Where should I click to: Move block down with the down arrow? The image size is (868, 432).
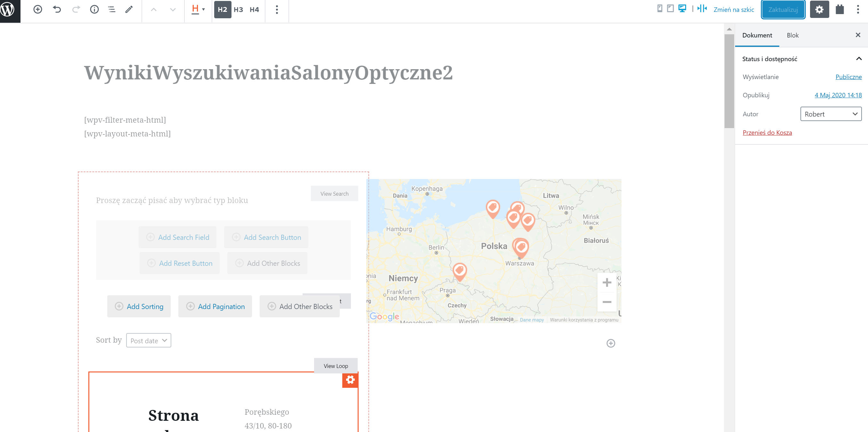point(173,9)
